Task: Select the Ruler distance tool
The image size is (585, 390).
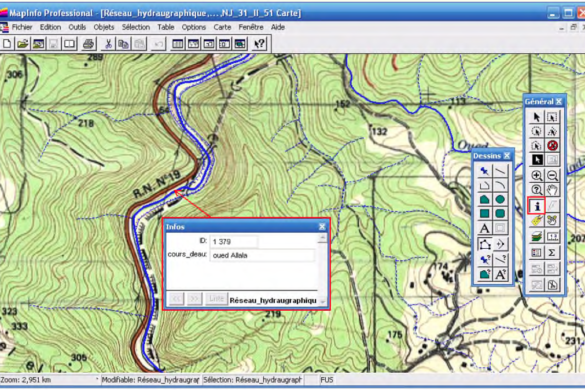Action: tap(552, 237)
